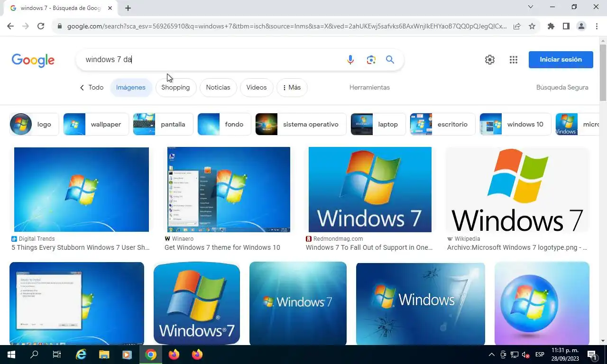Screen dimensions: 607x364
Task: Click the blue search magnifier icon
Action: (x=390, y=60)
